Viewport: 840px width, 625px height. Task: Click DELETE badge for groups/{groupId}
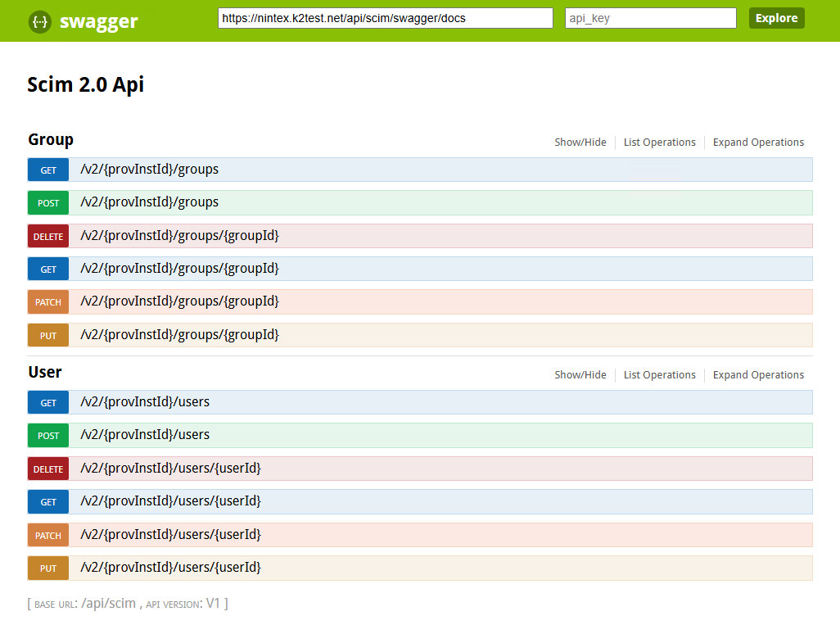click(x=48, y=237)
